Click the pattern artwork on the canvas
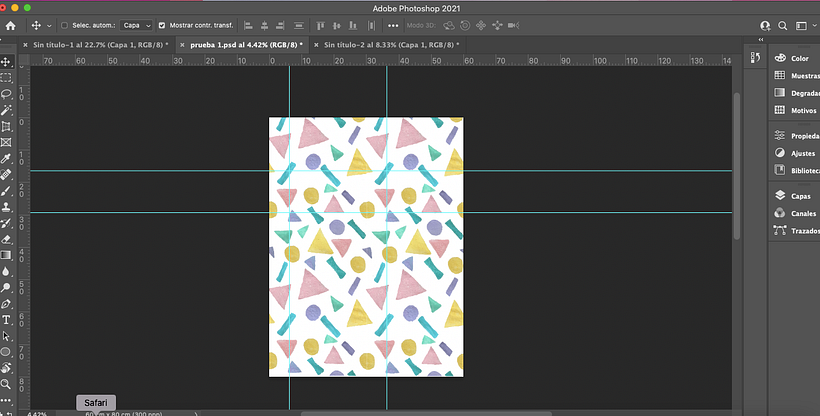Image resolution: width=820 pixels, height=416 pixels. 366,246
